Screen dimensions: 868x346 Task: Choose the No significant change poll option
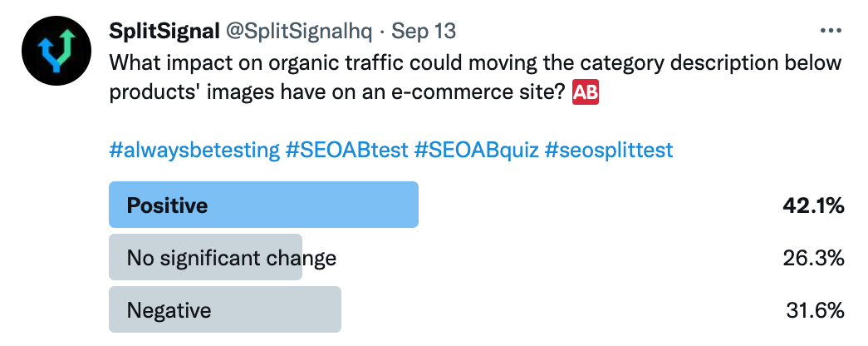pyautogui.click(x=231, y=259)
